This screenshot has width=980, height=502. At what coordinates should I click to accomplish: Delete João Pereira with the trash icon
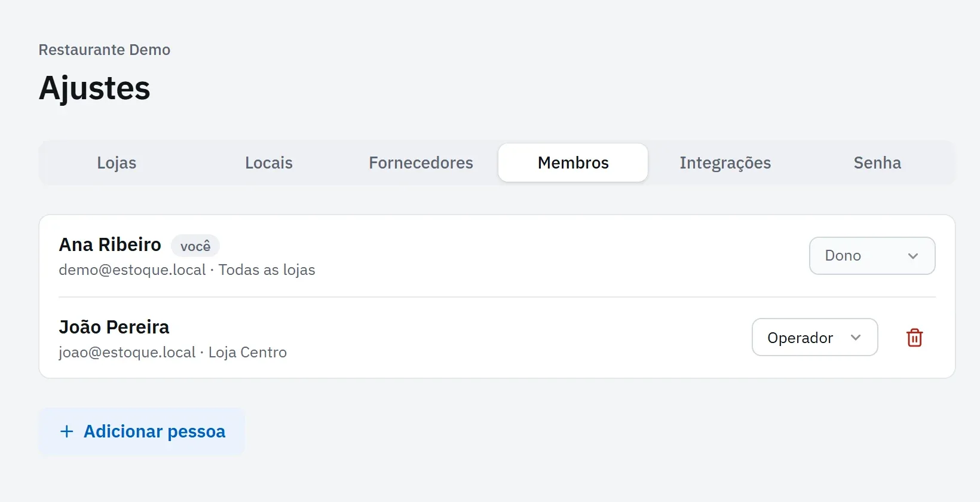point(914,338)
